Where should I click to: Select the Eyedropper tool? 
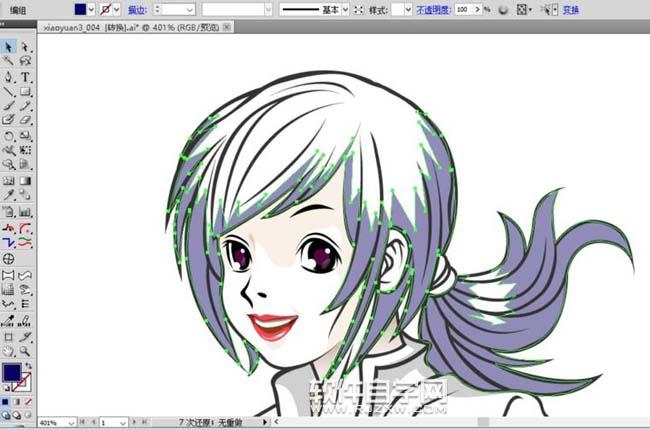tap(8, 195)
